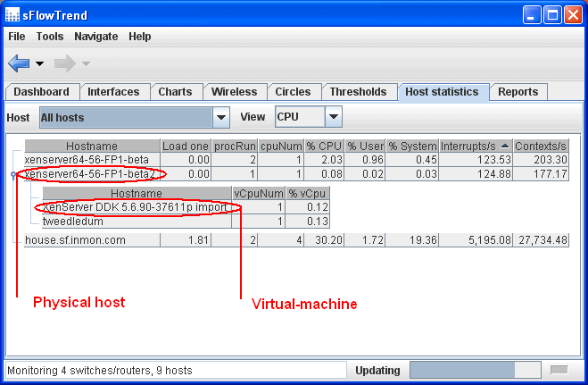Sort by the % User column header
This screenshot has width=588, height=385.
(365, 146)
